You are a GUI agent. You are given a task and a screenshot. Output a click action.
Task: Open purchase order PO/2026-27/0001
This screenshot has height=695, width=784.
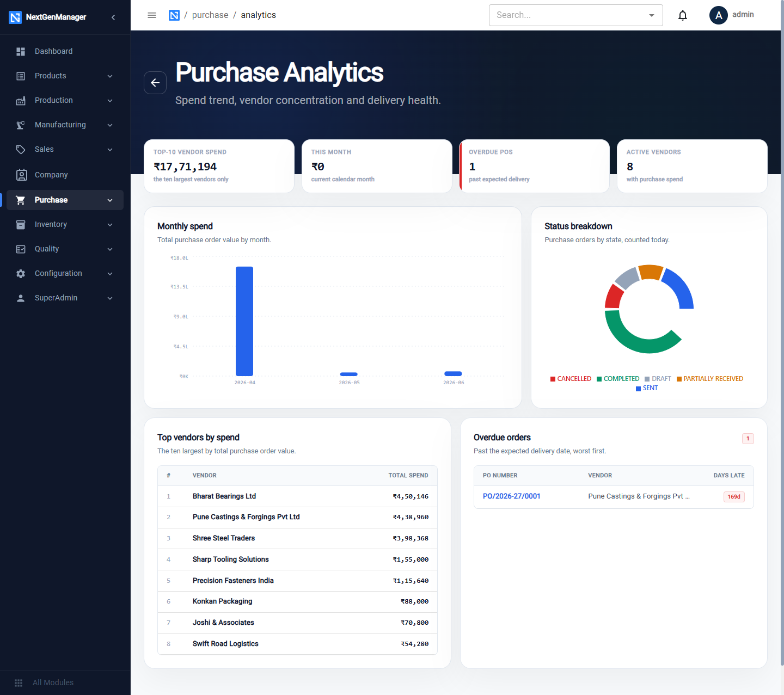point(512,496)
